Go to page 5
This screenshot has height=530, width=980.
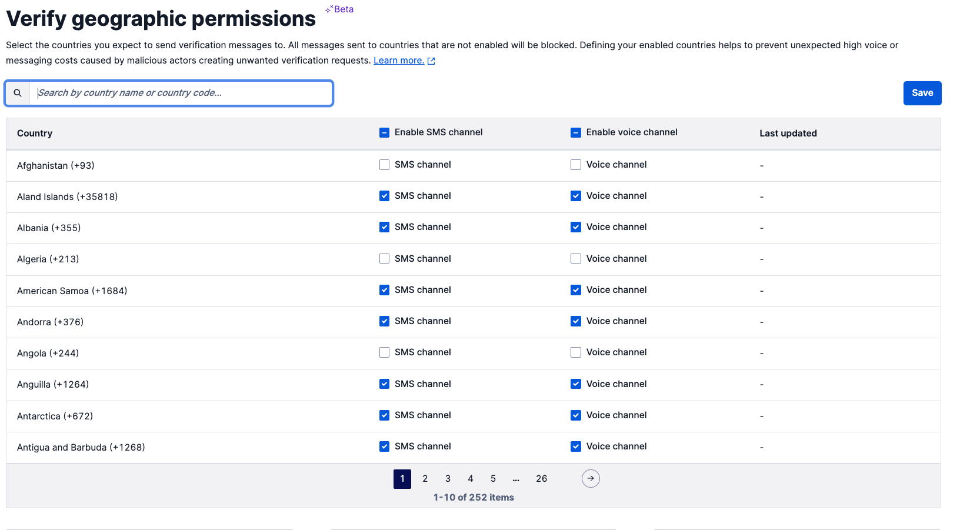pos(493,479)
